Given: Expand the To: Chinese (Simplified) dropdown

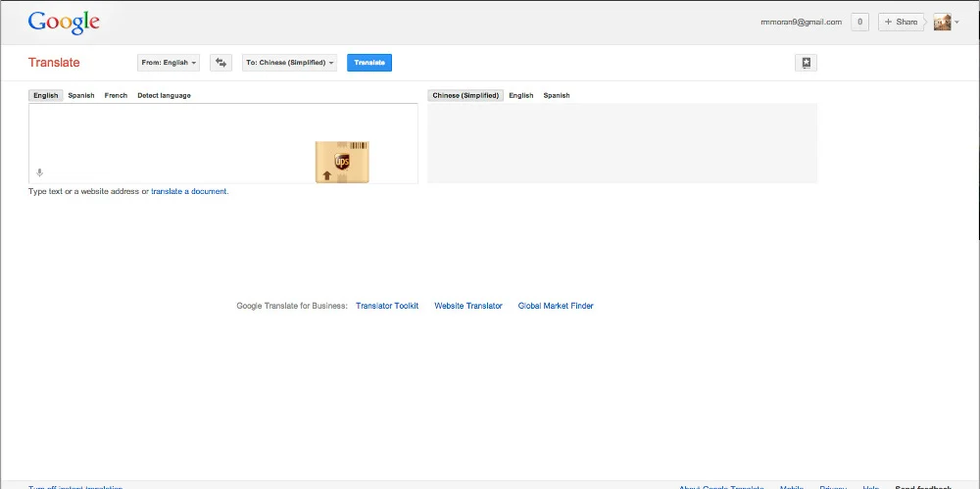Looking at the screenshot, I should [289, 63].
